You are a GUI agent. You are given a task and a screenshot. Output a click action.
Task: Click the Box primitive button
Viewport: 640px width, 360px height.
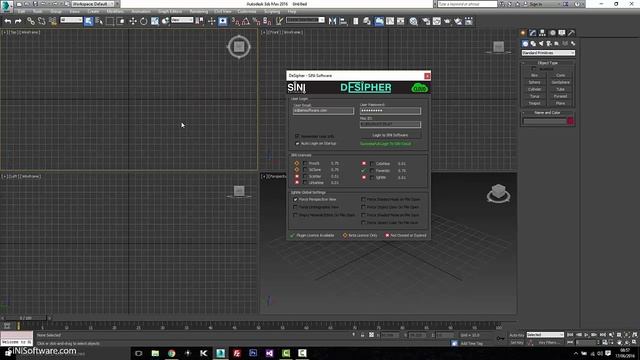[535, 76]
